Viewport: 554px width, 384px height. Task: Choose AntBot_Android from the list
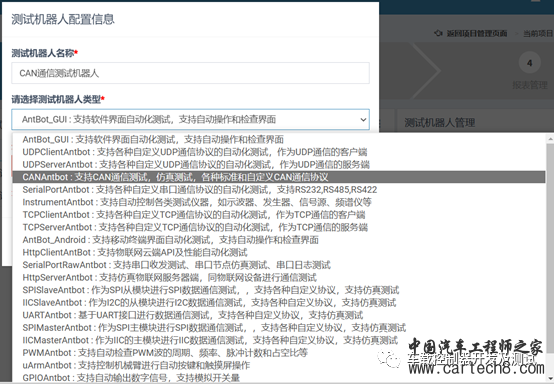point(279,240)
